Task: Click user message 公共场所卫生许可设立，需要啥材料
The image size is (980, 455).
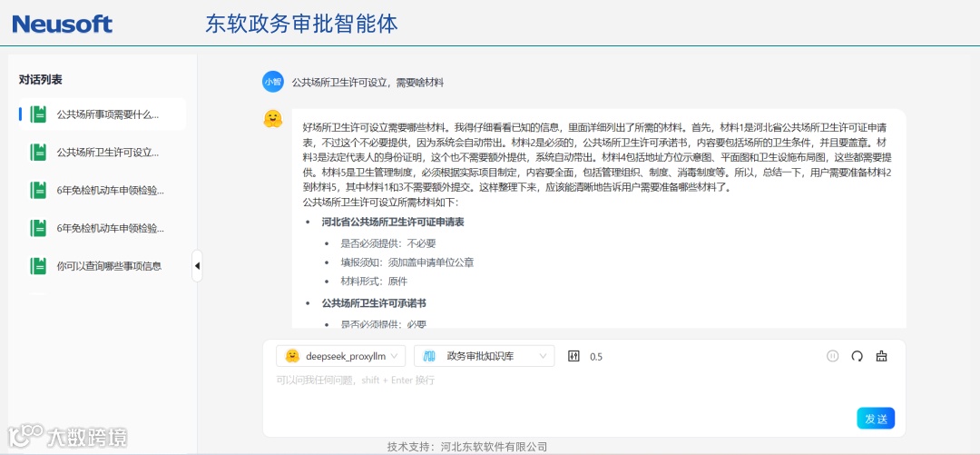Action: [367, 82]
